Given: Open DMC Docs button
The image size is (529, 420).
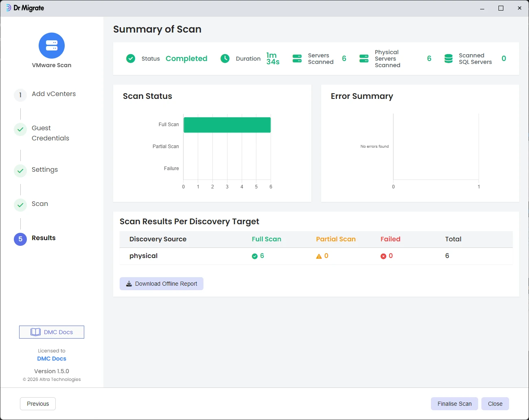Looking at the screenshot, I should coord(52,332).
